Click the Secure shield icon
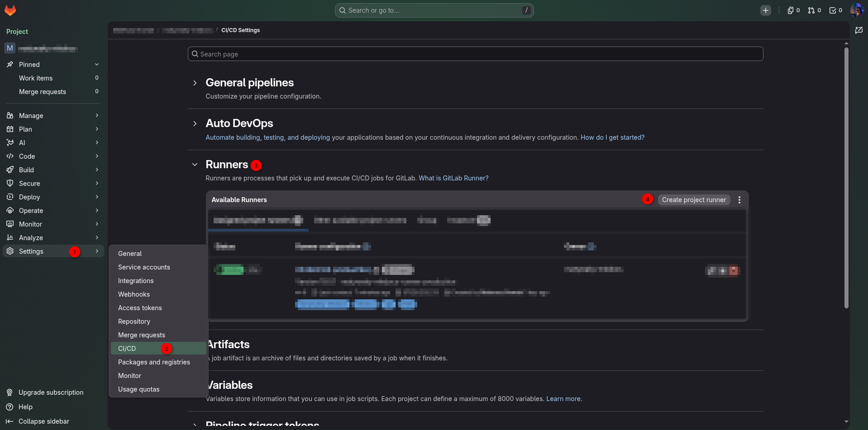This screenshot has width=868, height=430. point(10,184)
